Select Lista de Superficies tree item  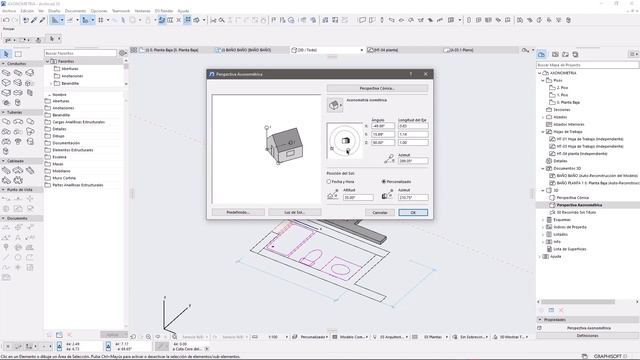click(x=570, y=249)
